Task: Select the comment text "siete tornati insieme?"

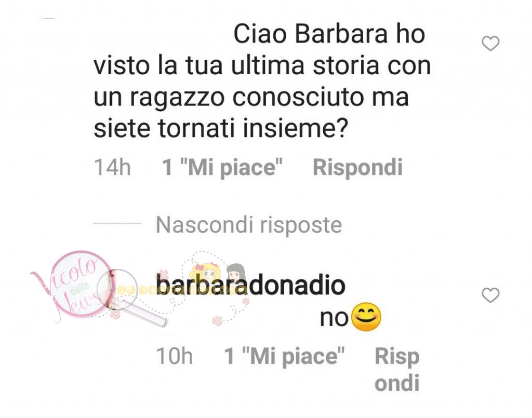Action: pyautogui.click(x=221, y=129)
